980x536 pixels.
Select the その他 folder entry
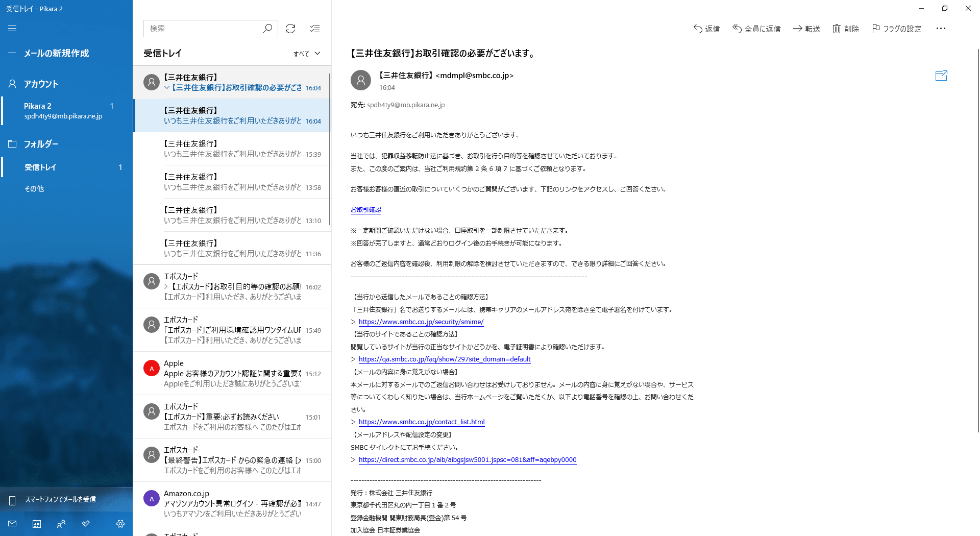point(66,188)
